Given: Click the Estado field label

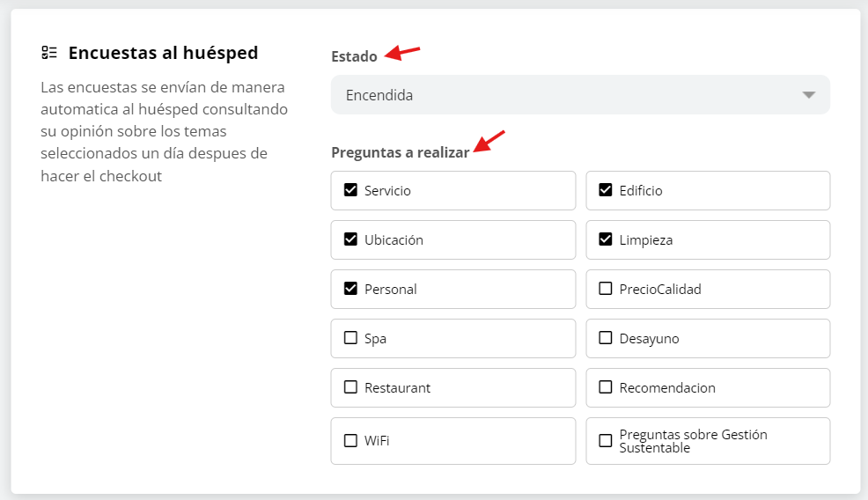Looking at the screenshot, I should coord(354,56).
